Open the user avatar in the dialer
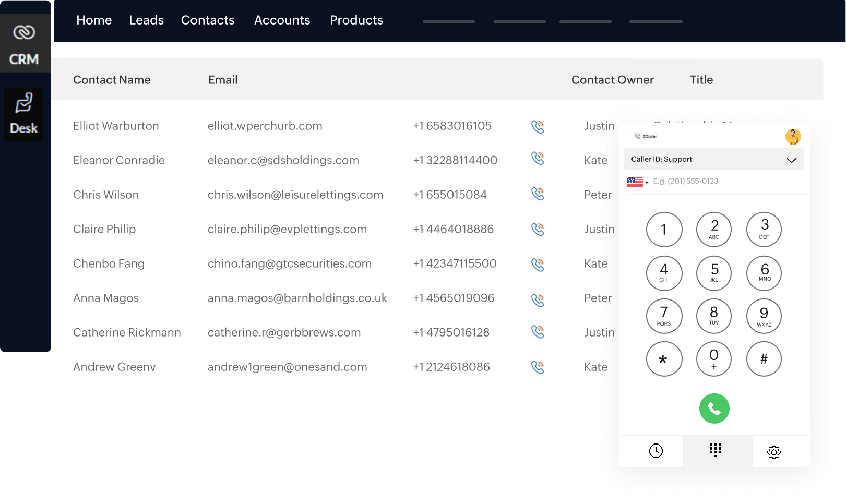 click(793, 136)
